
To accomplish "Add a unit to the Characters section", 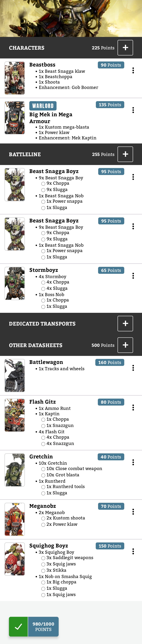I will [125, 48].
